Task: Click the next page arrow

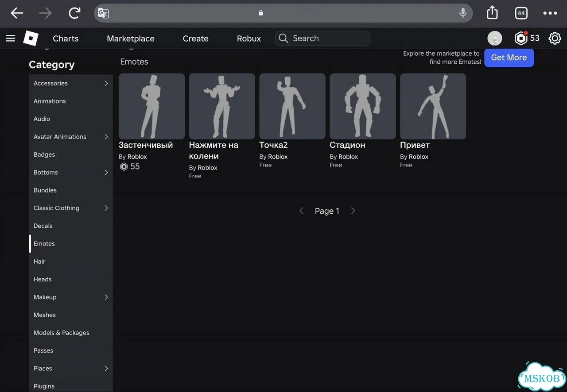Action: point(353,211)
